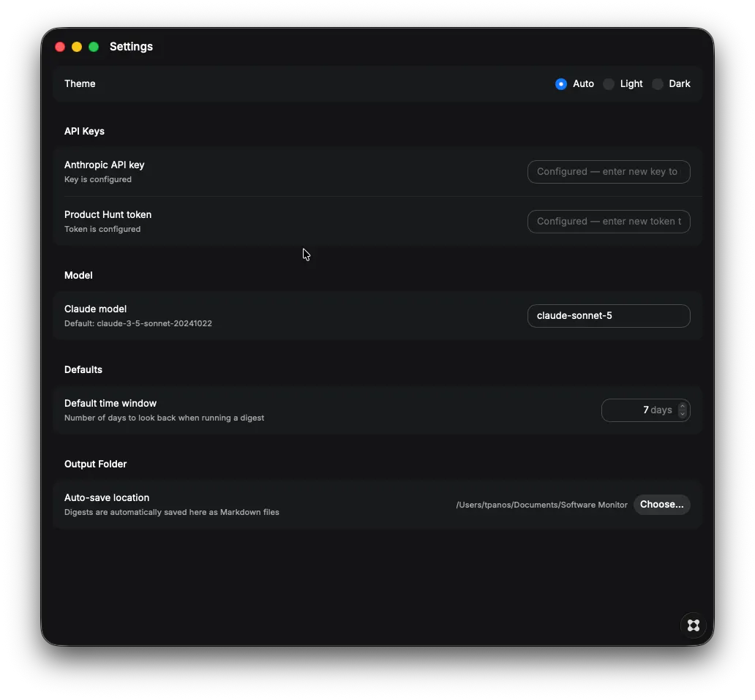
Task: Click the 'Auto-save location' label
Action: coord(107,498)
